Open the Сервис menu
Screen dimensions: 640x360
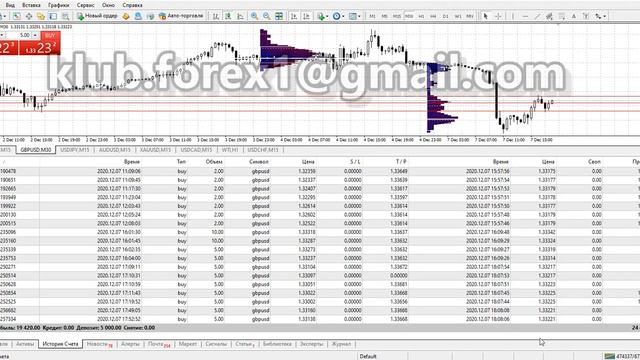pyautogui.click(x=85, y=5)
